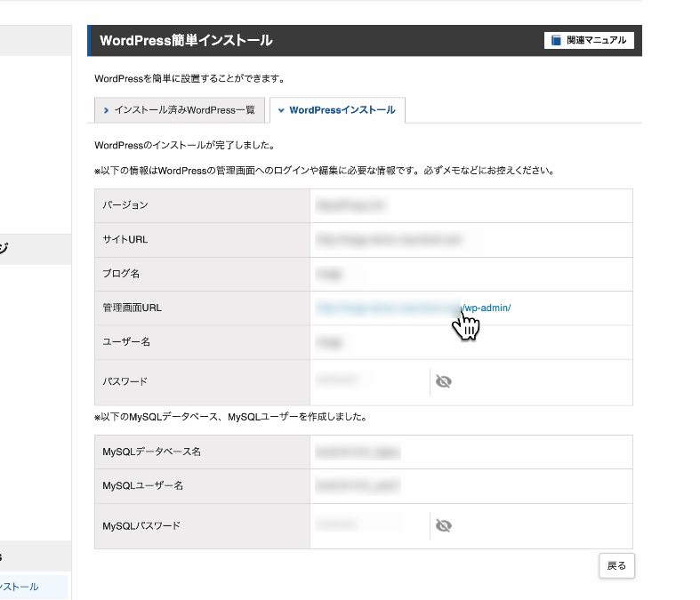Select the バージョン row label

pos(125,205)
